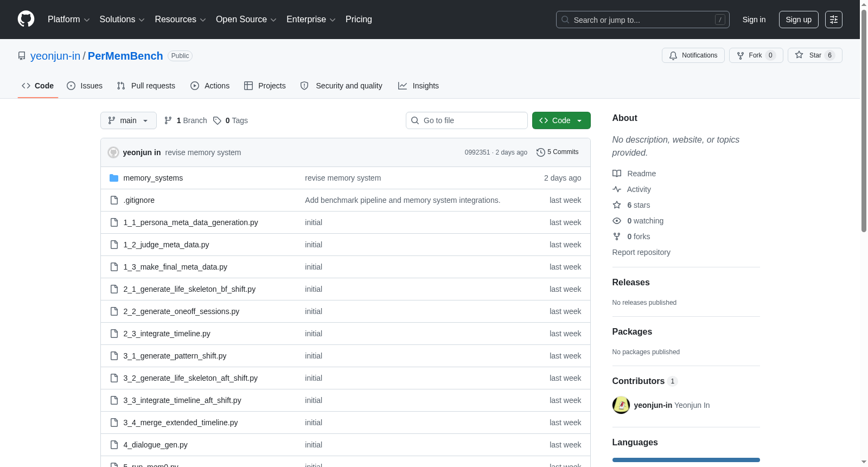Expand the Resources menu
This screenshot has width=868, height=467.
(180, 20)
